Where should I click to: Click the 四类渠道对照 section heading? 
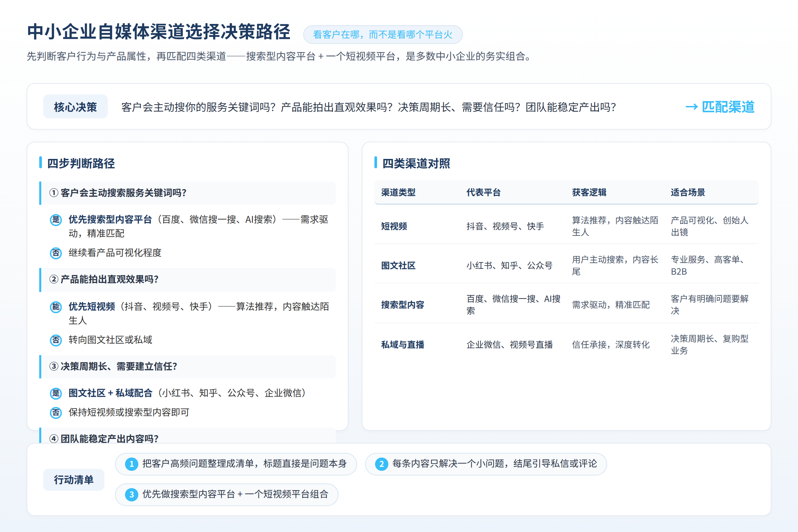click(416, 164)
